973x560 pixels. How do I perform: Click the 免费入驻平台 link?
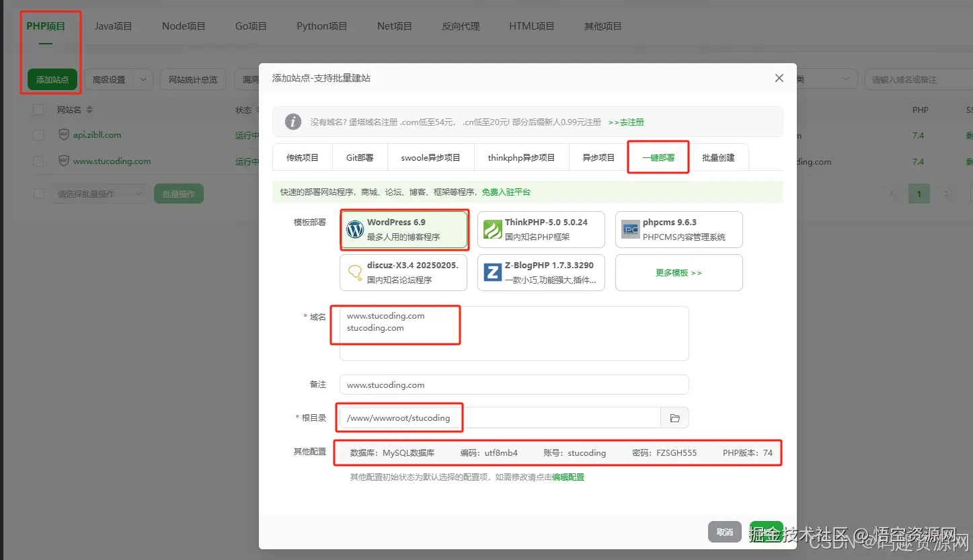click(x=506, y=192)
